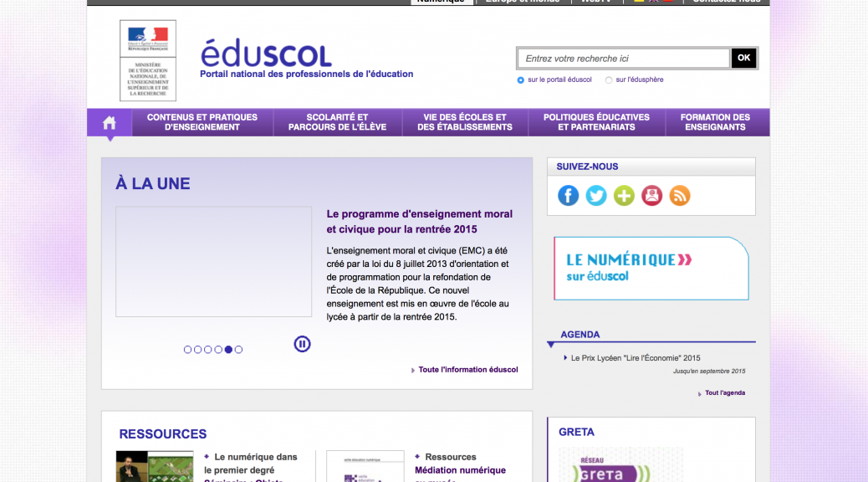This screenshot has width=868, height=482.
Task: Show the sixth slide using its dot
Action: 238,350
